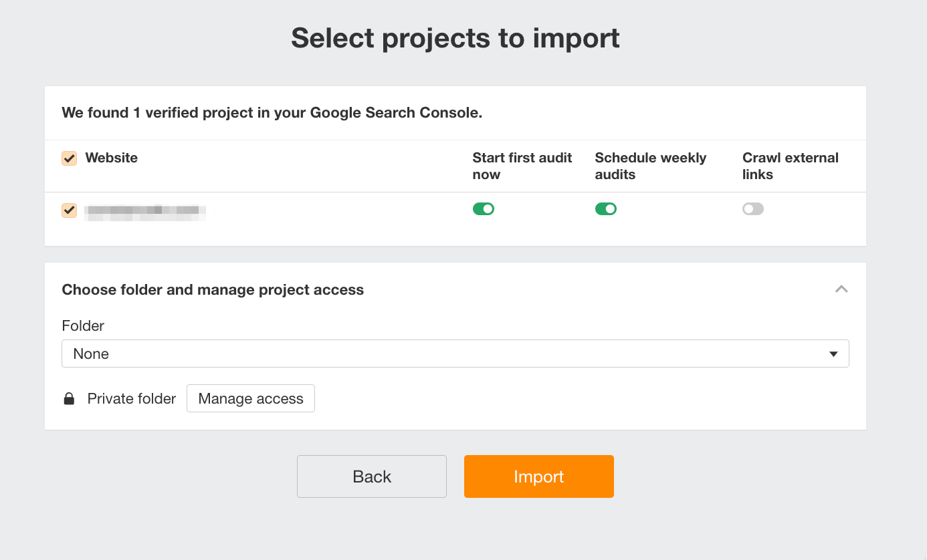The width and height of the screenshot is (927, 560).
Task: Click the Schedule weekly audits column header
Action: [650, 166]
